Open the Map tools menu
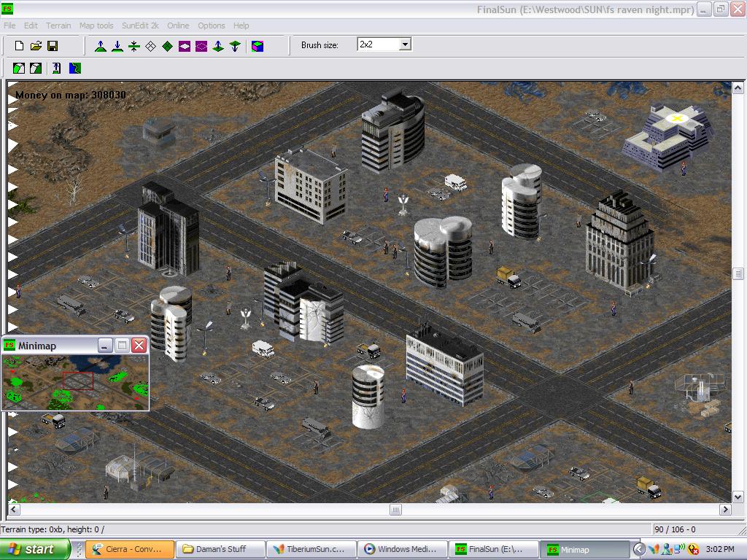The image size is (747, 560). (x=96, y=26)
